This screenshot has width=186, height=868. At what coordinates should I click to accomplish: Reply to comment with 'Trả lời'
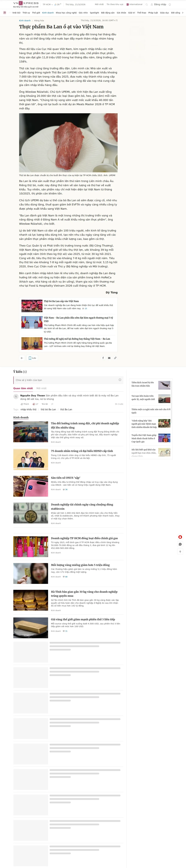pos(45,404)
